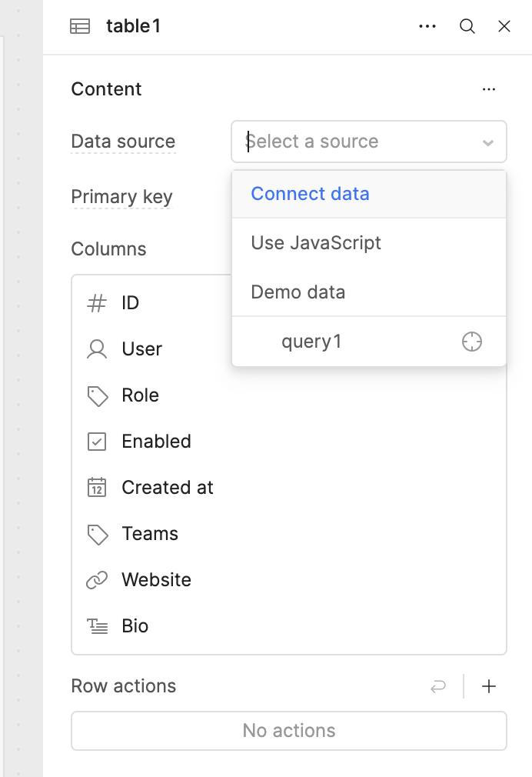Add a row action with the plus icon
The image size is (532, 777).
pos(489,685)
